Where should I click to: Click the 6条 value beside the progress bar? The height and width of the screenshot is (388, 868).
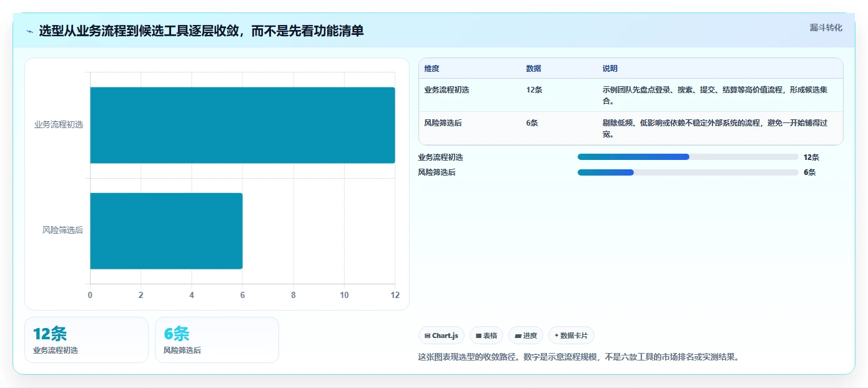coord(809,172)
